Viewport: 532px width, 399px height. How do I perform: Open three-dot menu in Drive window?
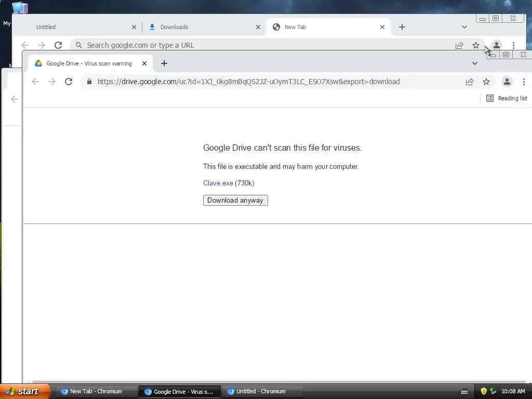[524, 82]
